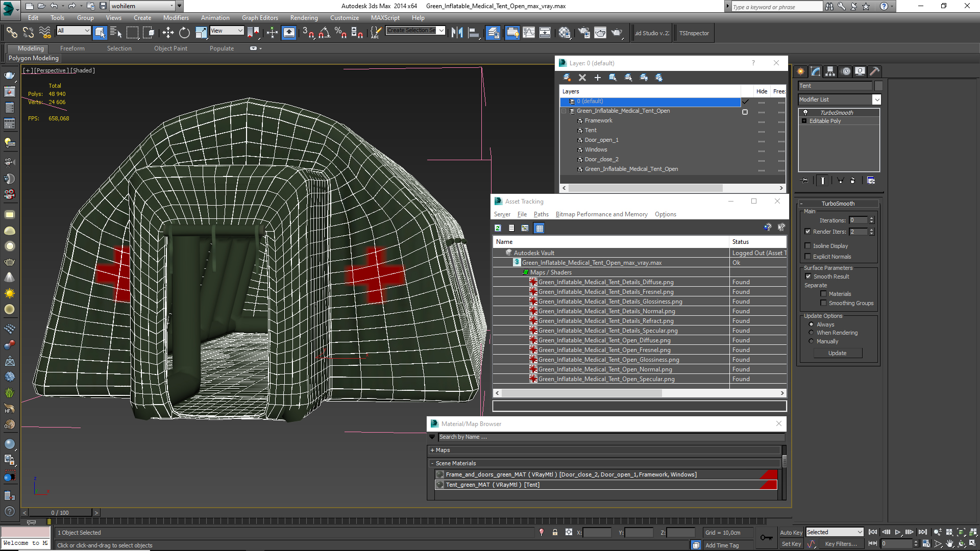
Task: Toggle the 3D Snaps icon
Action: [308, 33]
